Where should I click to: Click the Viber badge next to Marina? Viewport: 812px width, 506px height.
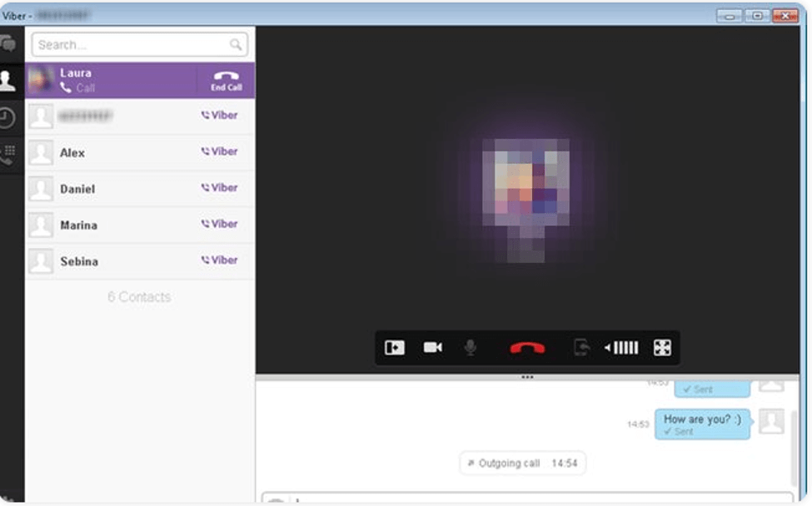(220, 224)
